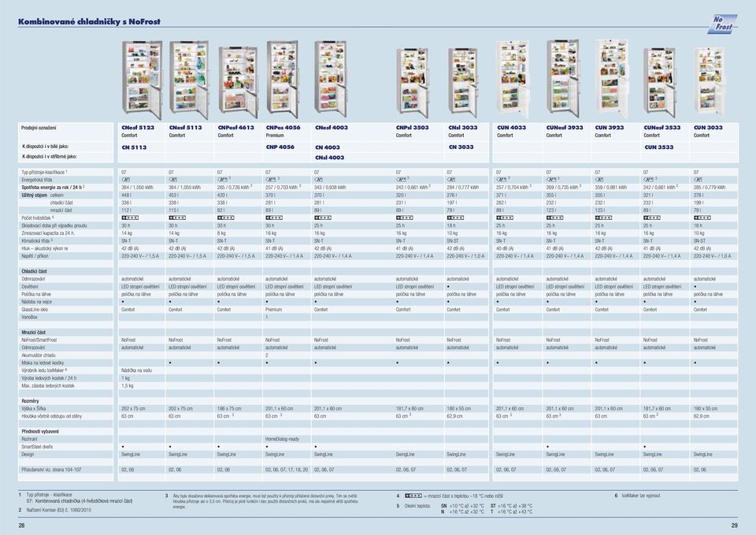Select white variant 'CN 3033'

click(461, 147)
